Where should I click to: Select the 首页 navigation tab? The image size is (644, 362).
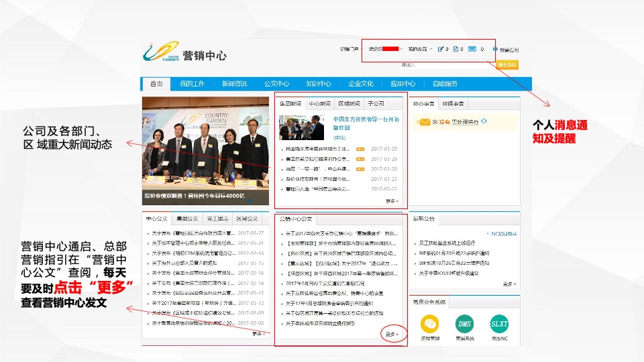(x=156, y=84)
